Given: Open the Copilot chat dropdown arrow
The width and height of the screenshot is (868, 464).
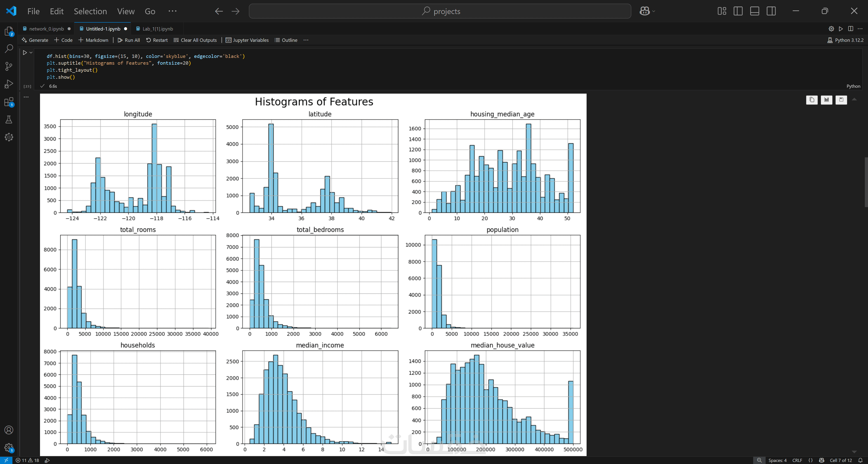Looking at the screenshot, I should [654, 11].
